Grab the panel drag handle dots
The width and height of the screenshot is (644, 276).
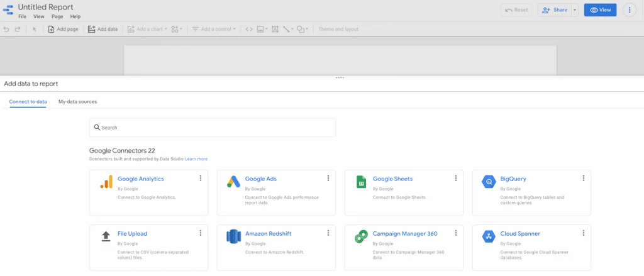coord(340,77)
